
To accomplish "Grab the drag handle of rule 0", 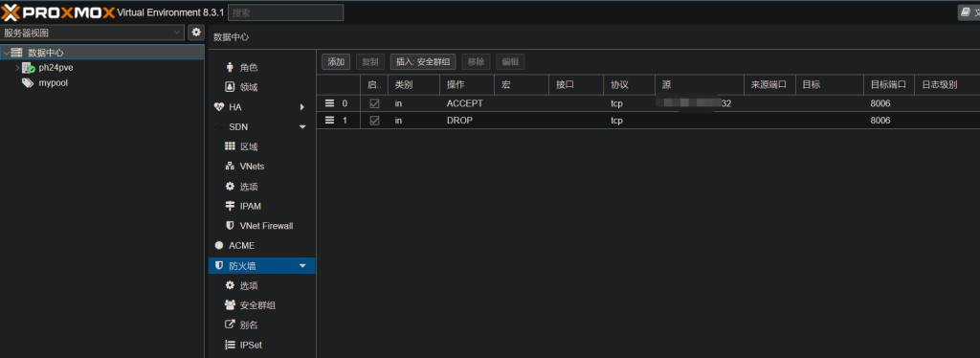I will point(329,103).
